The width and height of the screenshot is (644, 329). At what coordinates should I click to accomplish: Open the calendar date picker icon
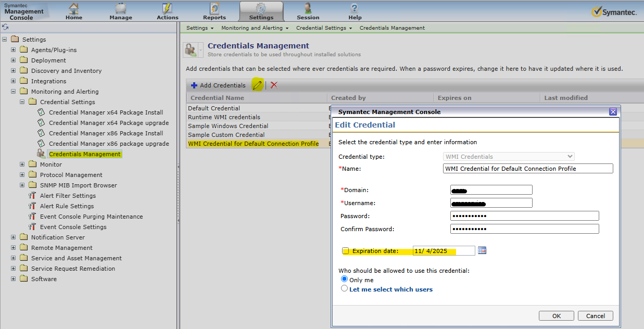click(x=482, y=250)
